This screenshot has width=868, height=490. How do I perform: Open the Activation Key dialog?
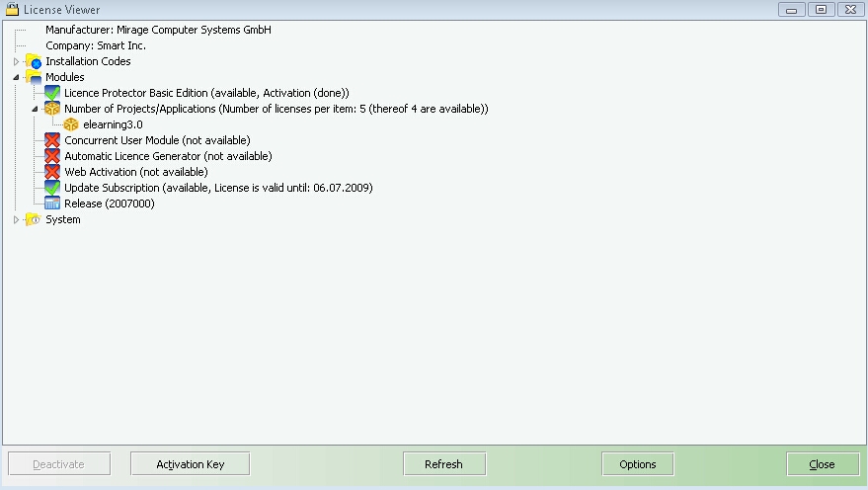pyautogui.click(x=190, y=464)
